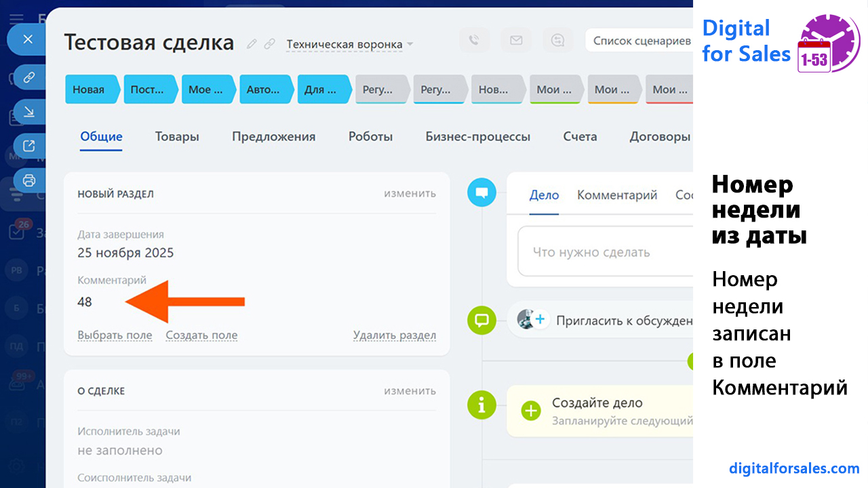Image resolution: width=868 pixels, height=488 pixels.
Task: Click Удалить раздел link
Action: tap(394, 335)
